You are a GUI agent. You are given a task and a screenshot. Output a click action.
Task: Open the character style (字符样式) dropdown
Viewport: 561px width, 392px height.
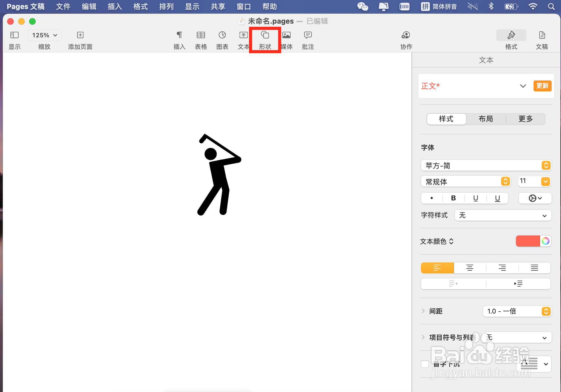[503, 215]
